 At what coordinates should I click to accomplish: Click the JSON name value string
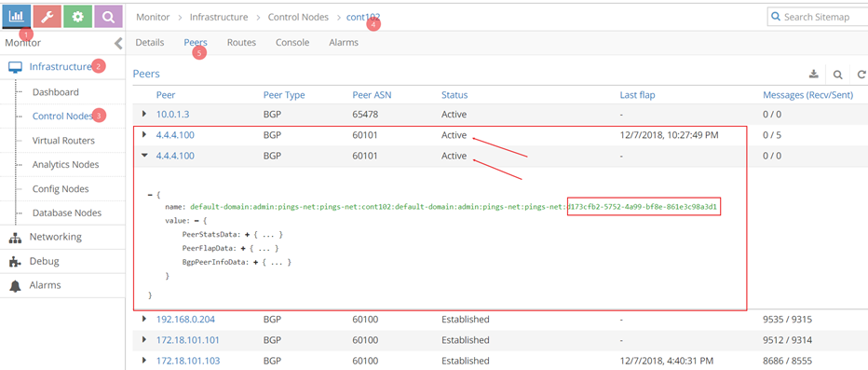[x=454, y=207]
